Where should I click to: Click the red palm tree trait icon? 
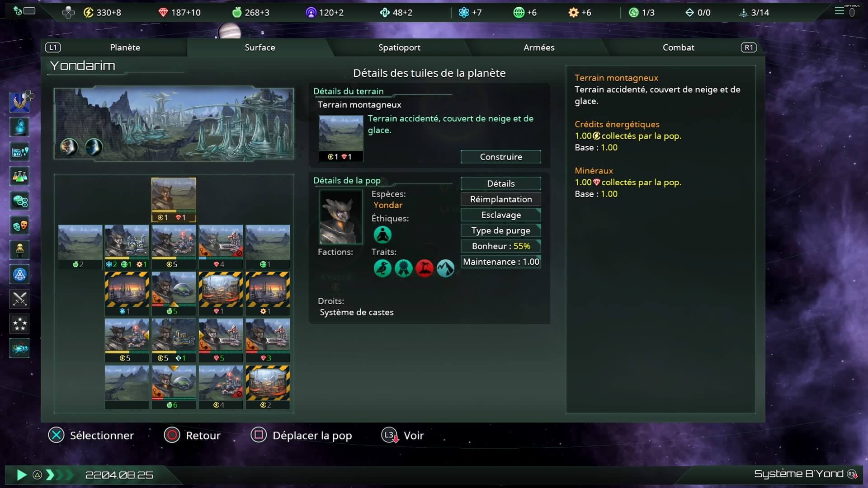pos(425,268)
